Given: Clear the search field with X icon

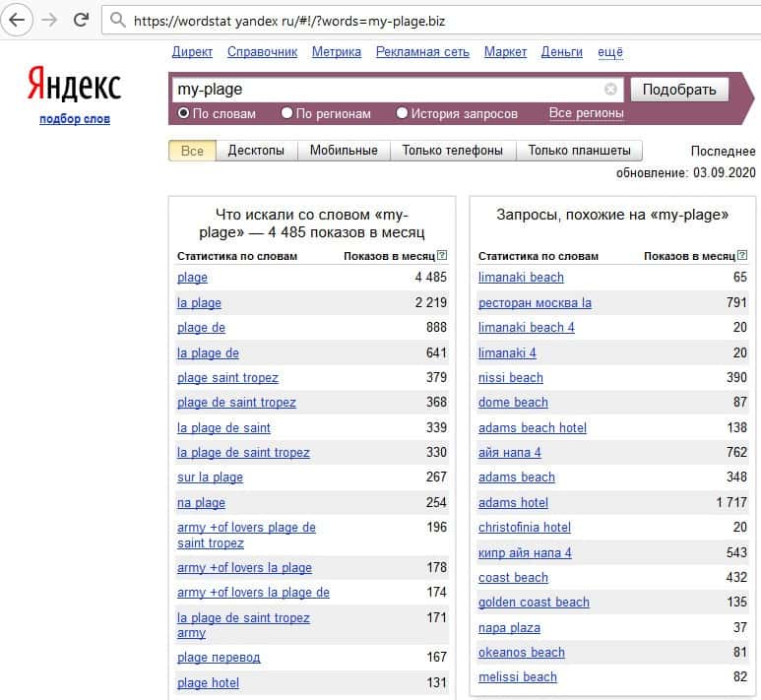Looking at the screenshot, I should [610, 90].
